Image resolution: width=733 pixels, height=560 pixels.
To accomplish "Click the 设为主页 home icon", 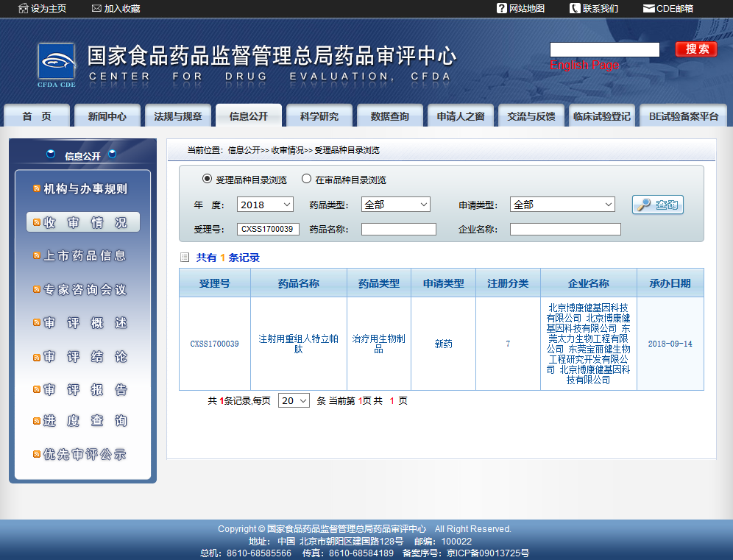I will click(24, 8).
